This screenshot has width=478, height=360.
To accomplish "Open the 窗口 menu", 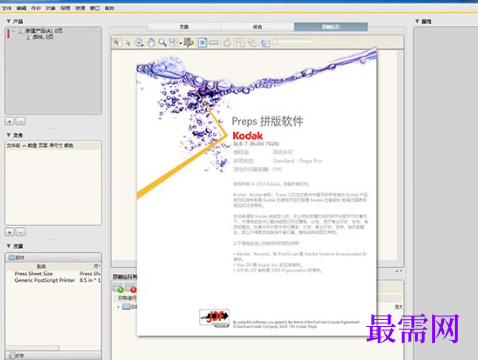I will click(95, 8).
